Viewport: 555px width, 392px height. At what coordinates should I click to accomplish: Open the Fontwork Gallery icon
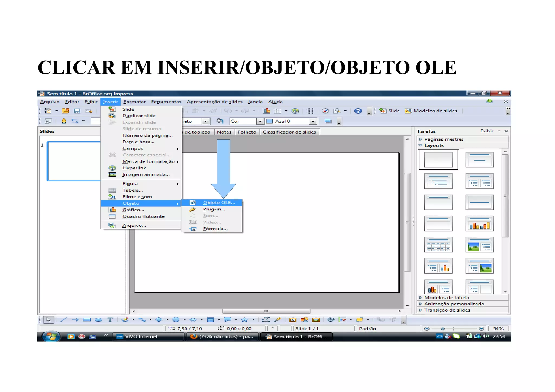click(292, 320)
